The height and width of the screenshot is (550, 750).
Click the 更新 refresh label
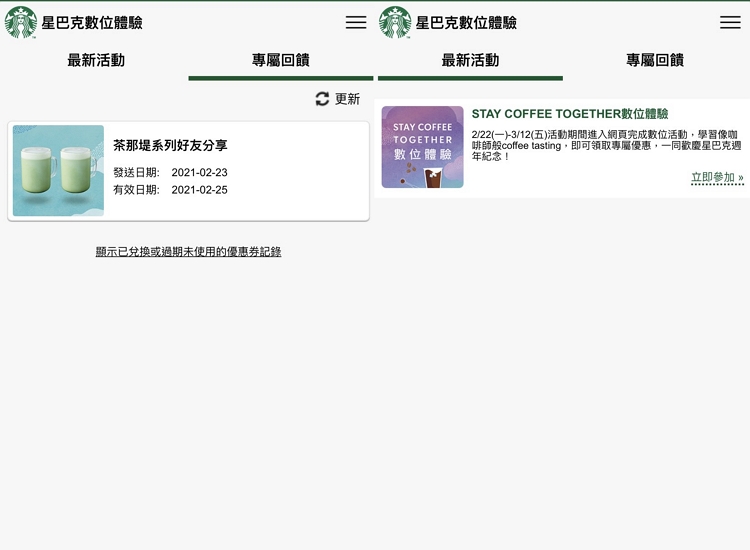coord(347,99)
